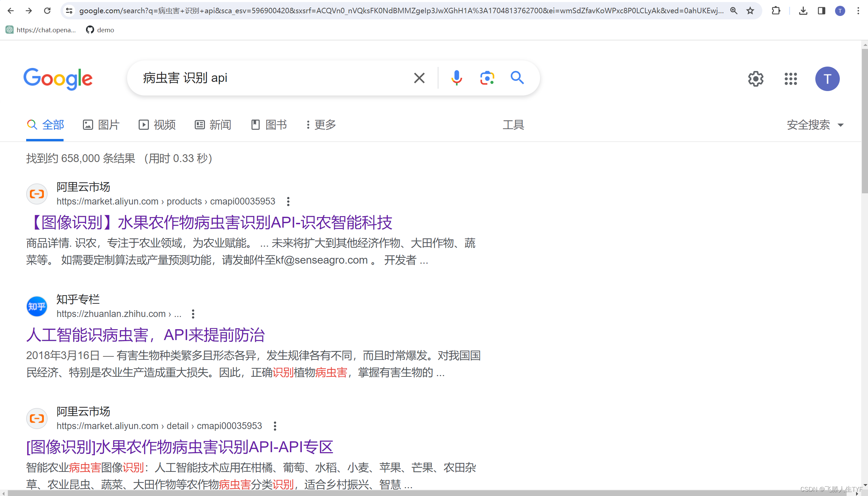Submit search with blue magnifier icon

point(517,78)
